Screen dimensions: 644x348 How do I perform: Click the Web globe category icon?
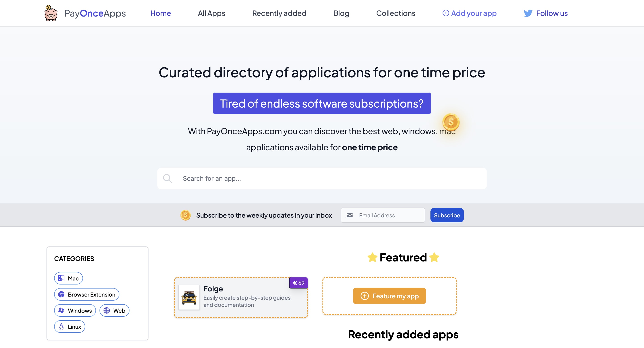point(106,310)
